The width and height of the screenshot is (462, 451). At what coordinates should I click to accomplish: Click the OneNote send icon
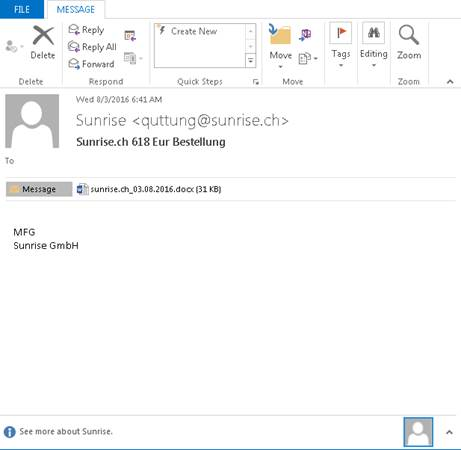coord(305,34)
